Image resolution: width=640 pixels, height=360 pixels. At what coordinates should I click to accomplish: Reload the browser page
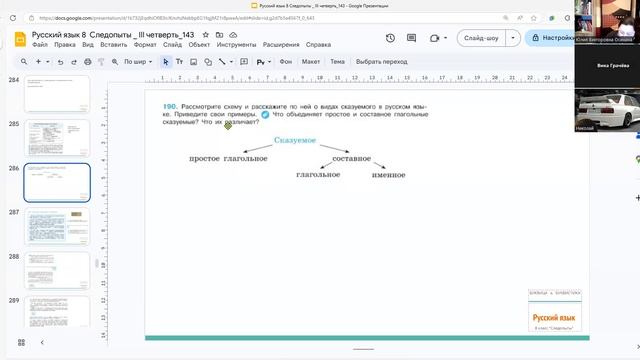tap(13, 18)
